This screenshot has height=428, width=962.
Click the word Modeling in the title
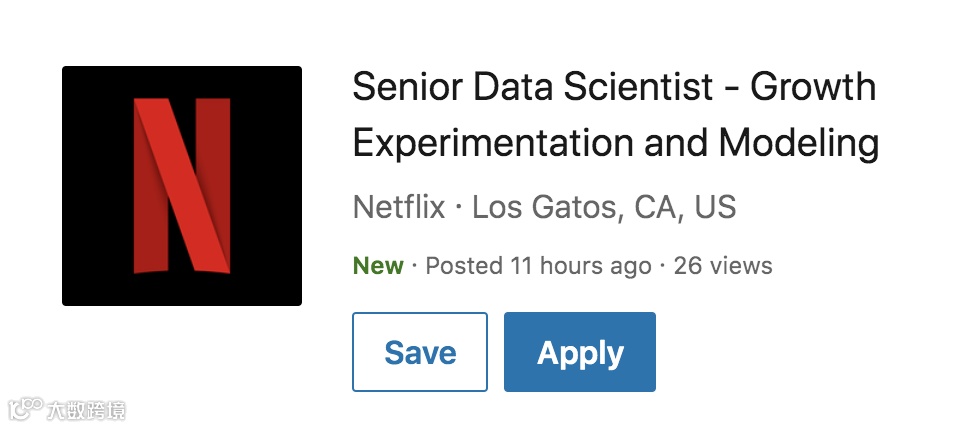799,144
